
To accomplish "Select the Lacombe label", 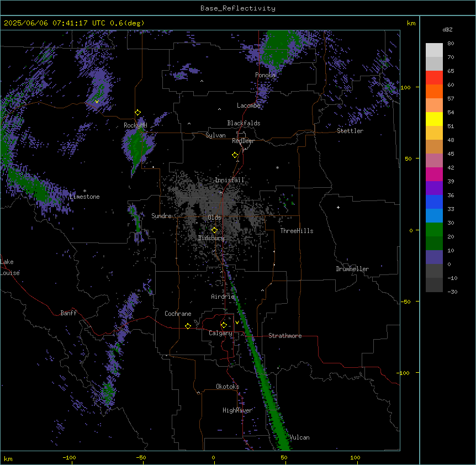I will (x=248, y=105).
